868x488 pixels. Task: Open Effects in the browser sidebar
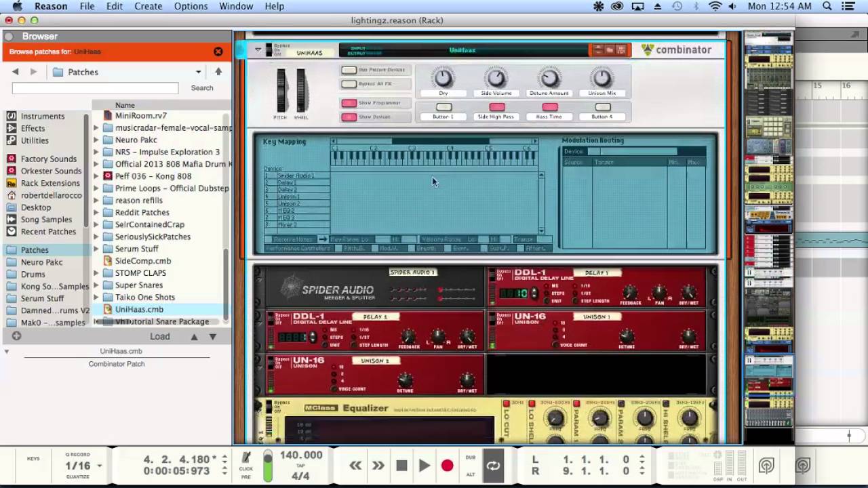(33, 128)
